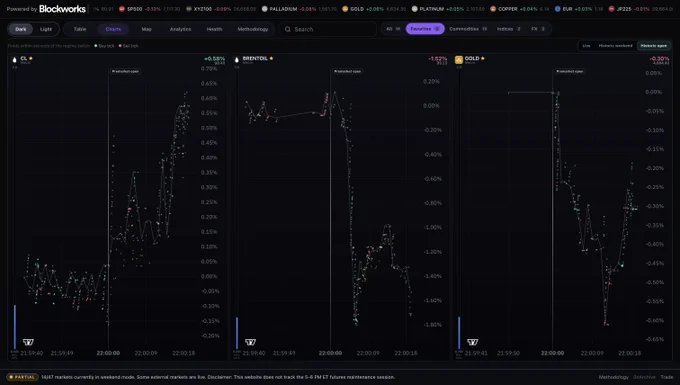
Task: Filter by Commodities
Action: [468, 29]
